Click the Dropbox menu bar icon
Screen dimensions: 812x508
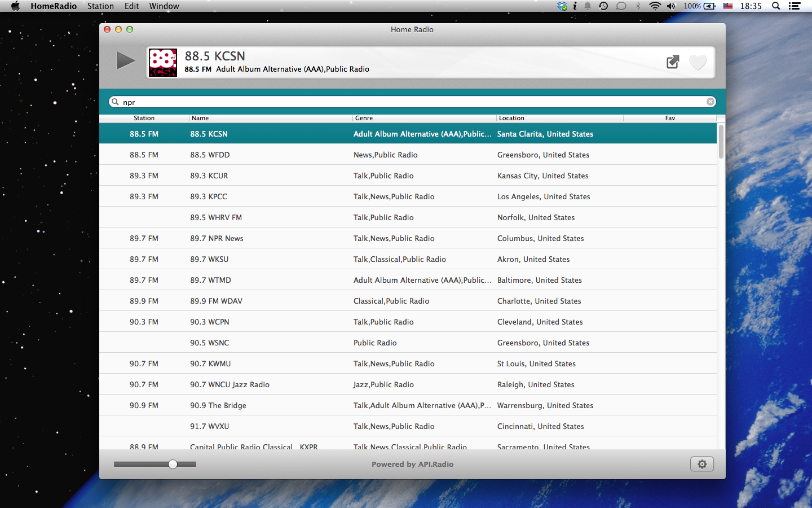point(562,6)
